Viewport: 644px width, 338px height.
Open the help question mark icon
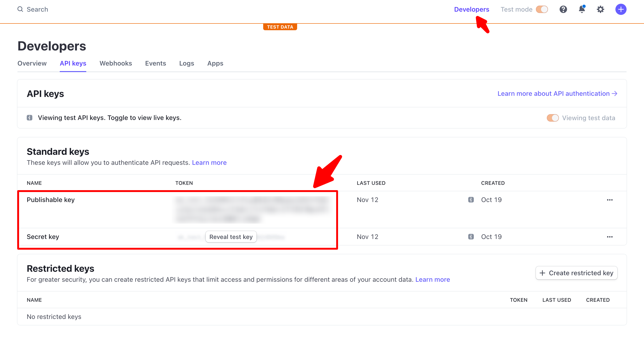point(563,10)
